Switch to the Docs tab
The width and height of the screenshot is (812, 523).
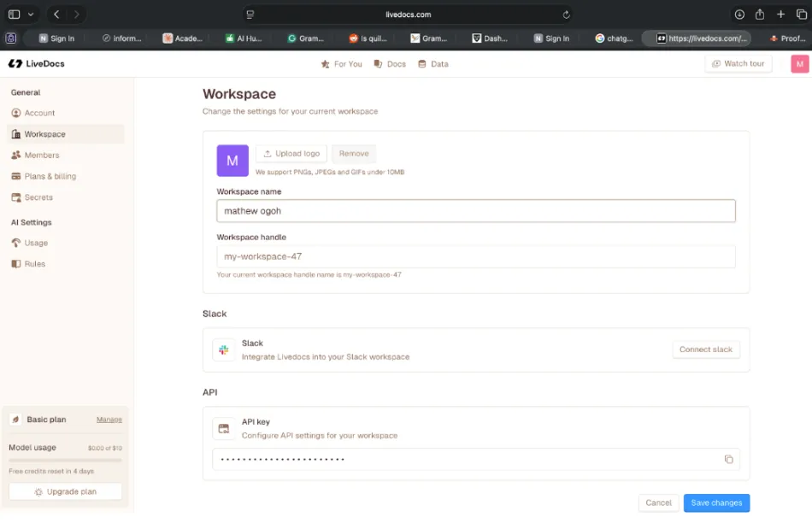[x=390, y=64]
